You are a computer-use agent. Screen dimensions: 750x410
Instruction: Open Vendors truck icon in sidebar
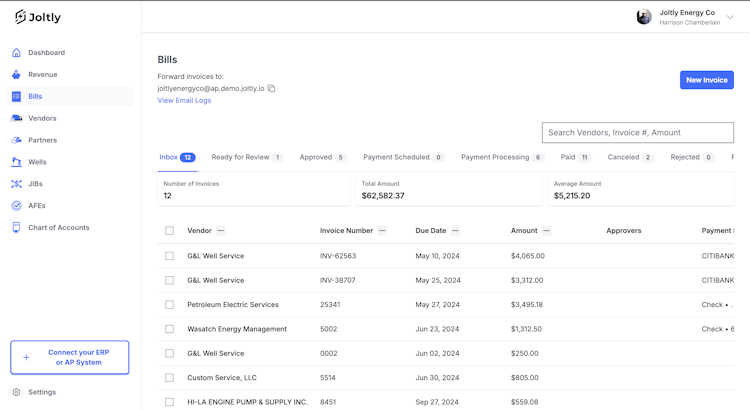click(16, 118)
